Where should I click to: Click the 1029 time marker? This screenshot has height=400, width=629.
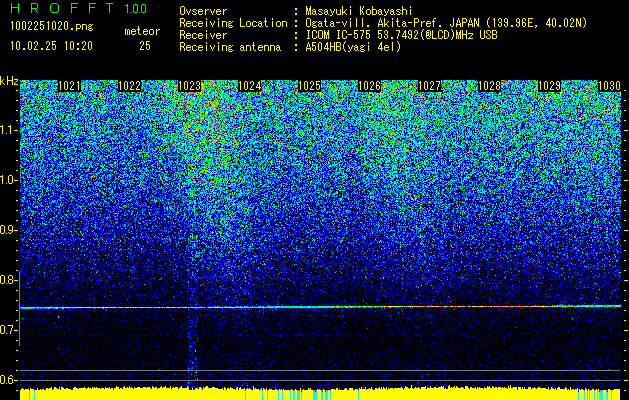pyautogui.click(x=549, y=86)
